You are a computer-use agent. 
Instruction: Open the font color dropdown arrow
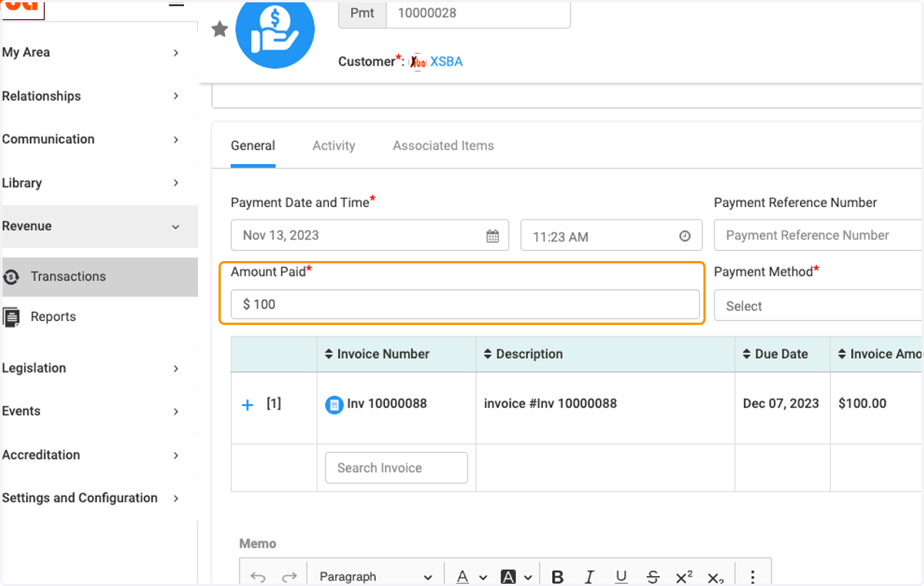[483, 578]
